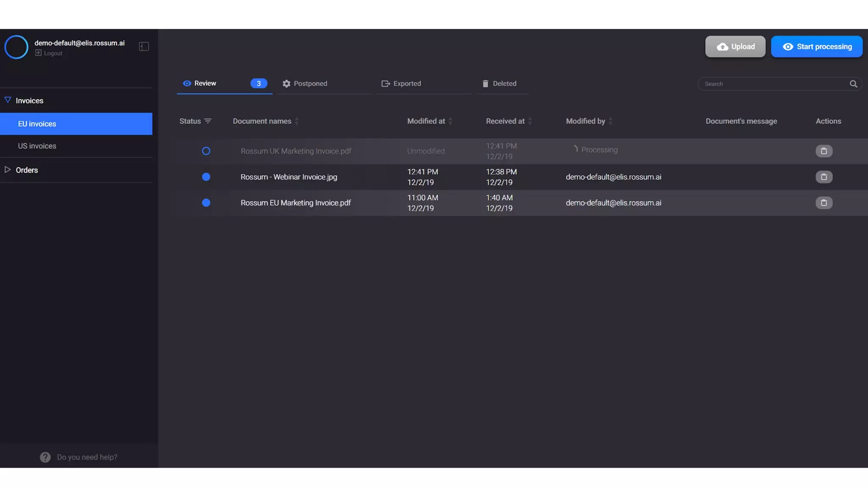Sort by Modified at column arrows

click(x=450, y=121)
